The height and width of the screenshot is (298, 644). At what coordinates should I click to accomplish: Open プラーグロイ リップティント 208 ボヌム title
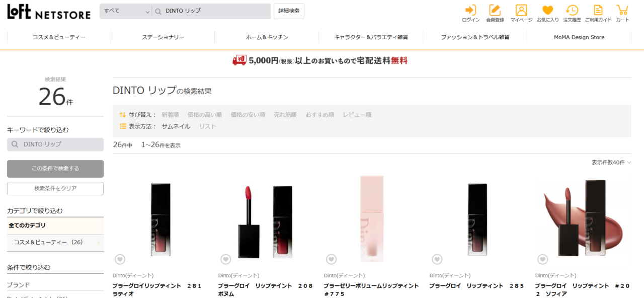coord(266,290)
